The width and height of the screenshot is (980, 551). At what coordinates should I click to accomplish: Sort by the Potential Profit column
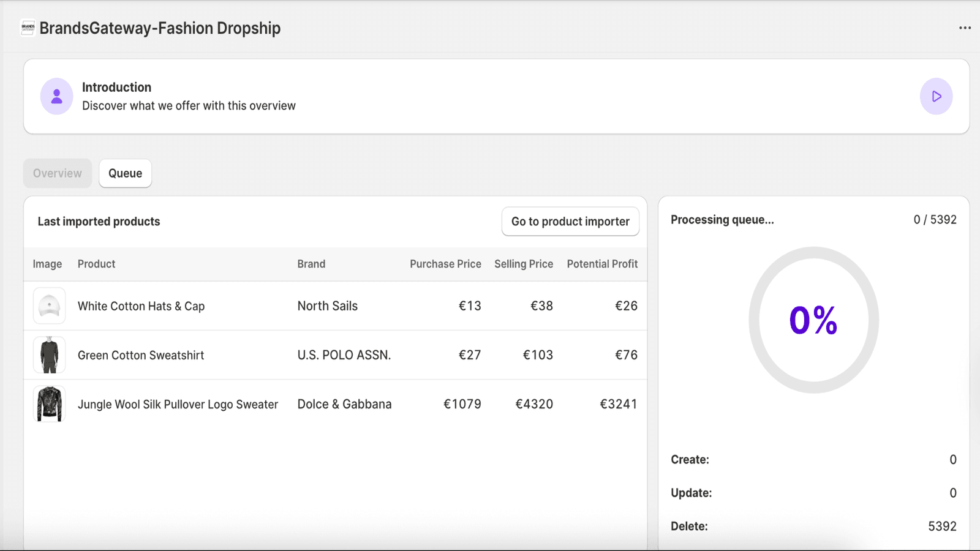(602, 264)
